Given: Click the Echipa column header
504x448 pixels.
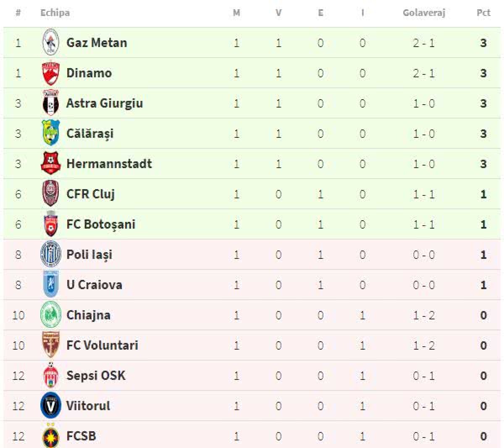Looking at the screenshot, I should [55, 13].
